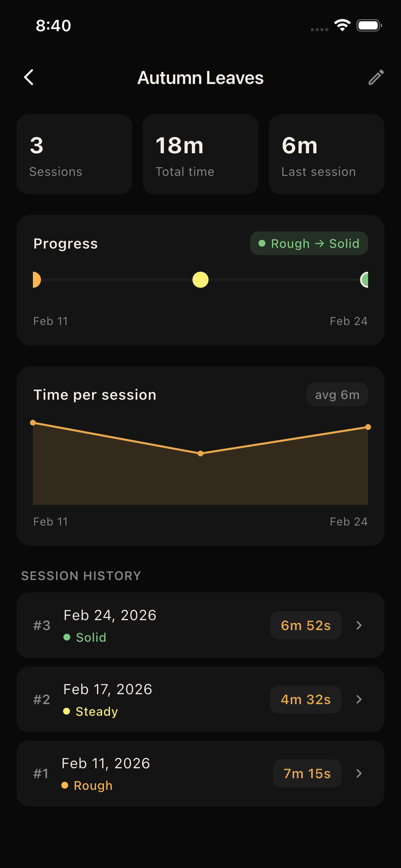
Task: Tap the 6m 52s duration pill
Action: [306, 625]
